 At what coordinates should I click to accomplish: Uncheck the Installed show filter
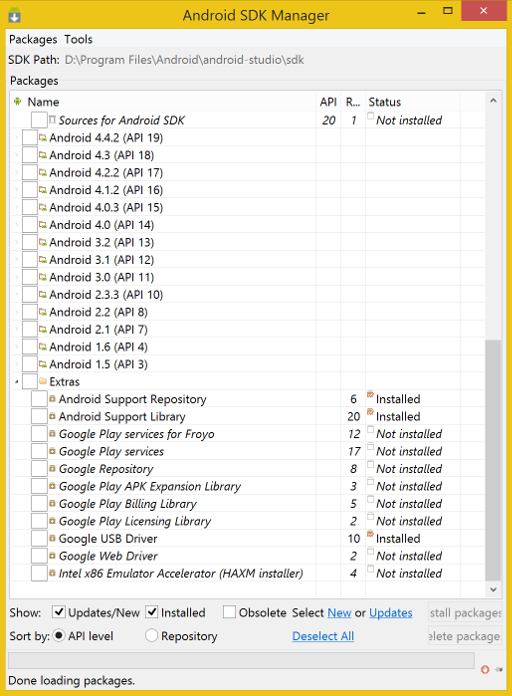pos(152,612)
